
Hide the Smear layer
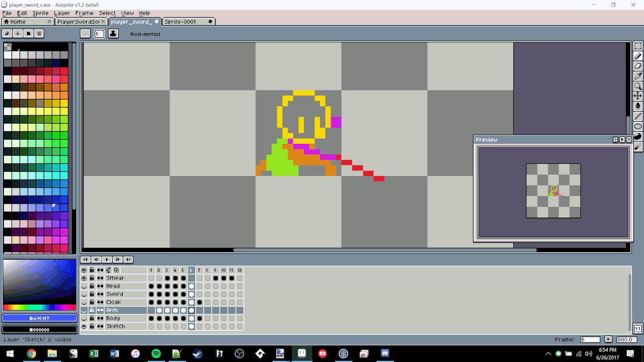tap(84, 278)
